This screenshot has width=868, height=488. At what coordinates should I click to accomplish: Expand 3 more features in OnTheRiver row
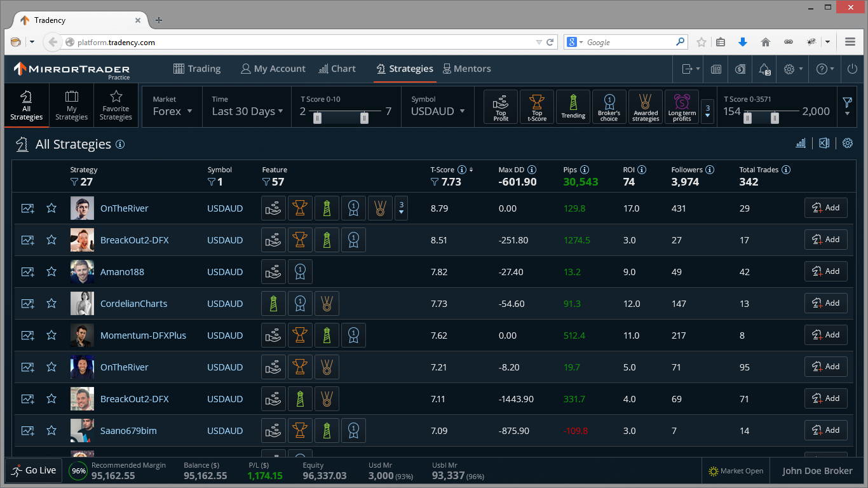[x=401, y=208]
